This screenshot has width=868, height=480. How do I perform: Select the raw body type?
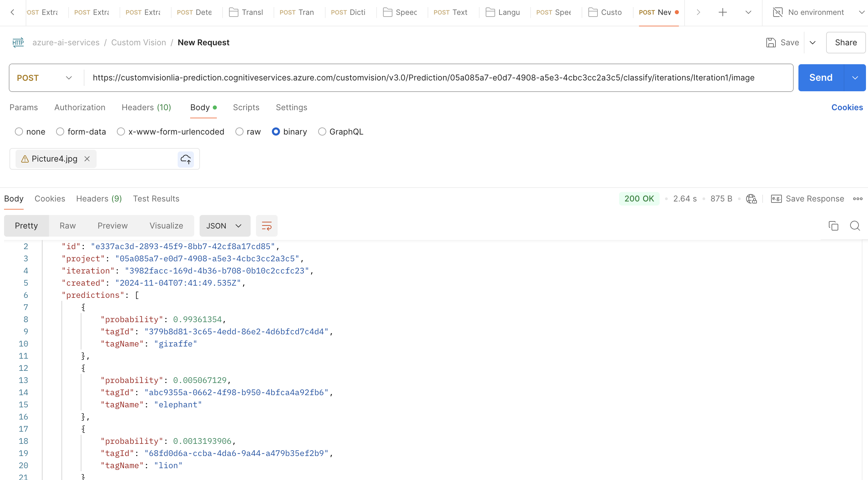(x=239, y=132)
